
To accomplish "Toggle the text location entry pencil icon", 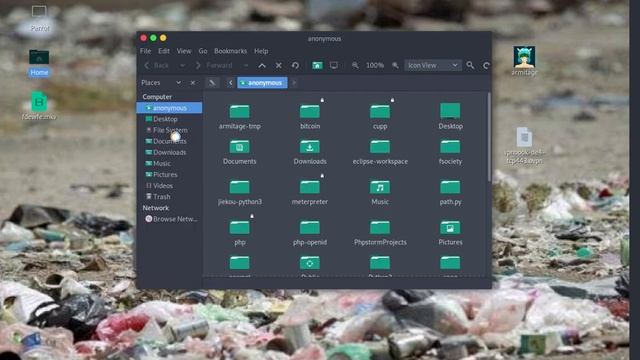I will (212, 83).
